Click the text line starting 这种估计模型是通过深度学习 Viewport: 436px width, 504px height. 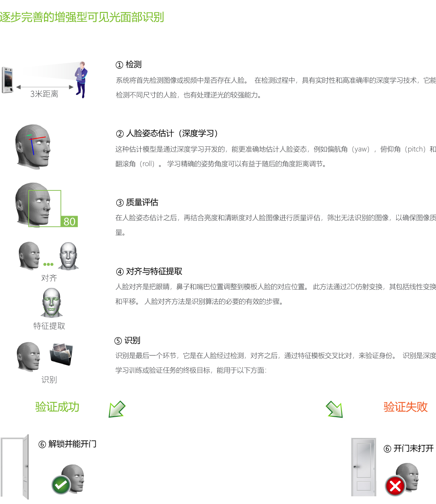click(276, 149)
